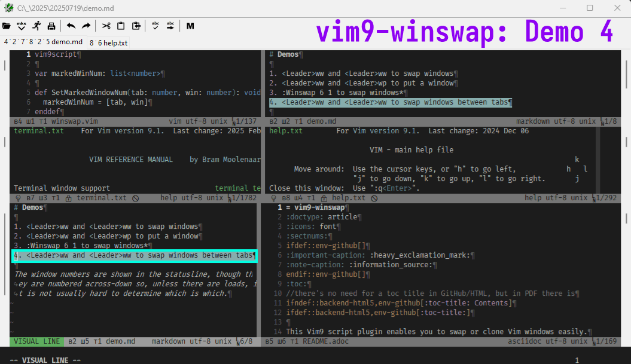Click the top-right demo.md window scrollbar
Image resolution: width=631 pixels, height=364 pixels.
point(626,74)
